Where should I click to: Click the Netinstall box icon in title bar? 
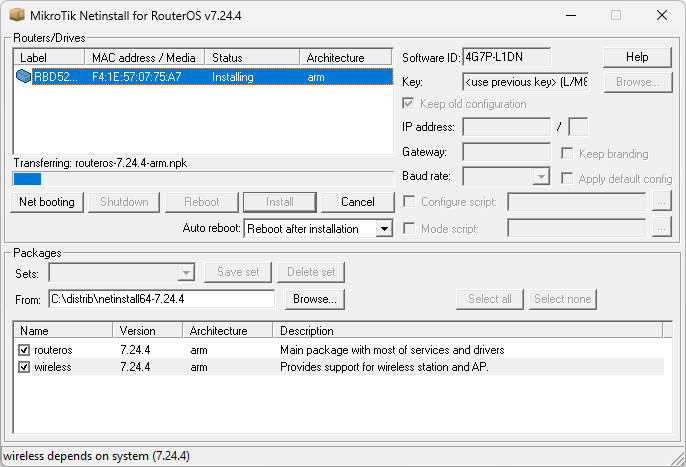[17, 15]
